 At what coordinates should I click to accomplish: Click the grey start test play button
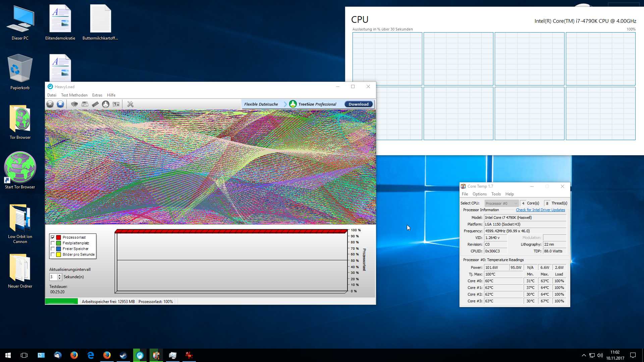(x=50, y=104)
